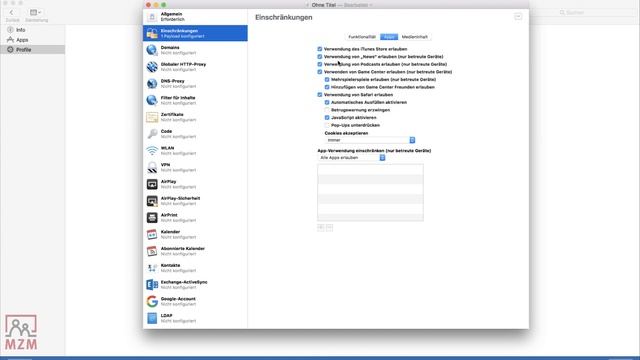Open the WLAN wifi icon
The height and width of the screenshot is (360, 640).
pyautogui.click(x=152, y=151)
